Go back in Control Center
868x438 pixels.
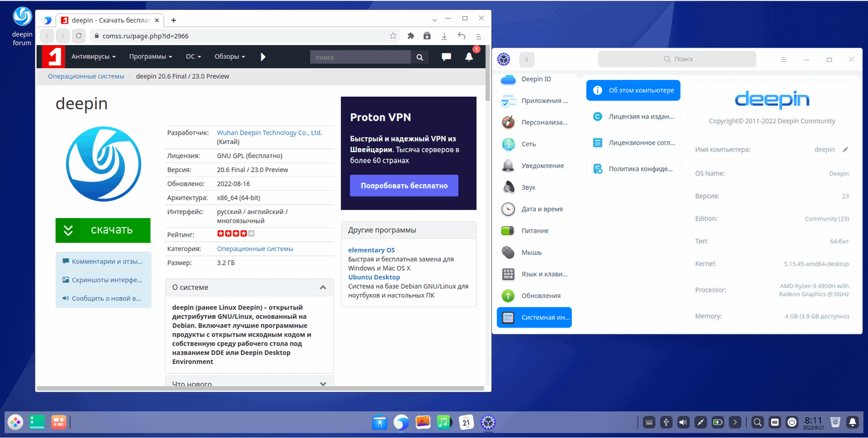click(527, 59)
